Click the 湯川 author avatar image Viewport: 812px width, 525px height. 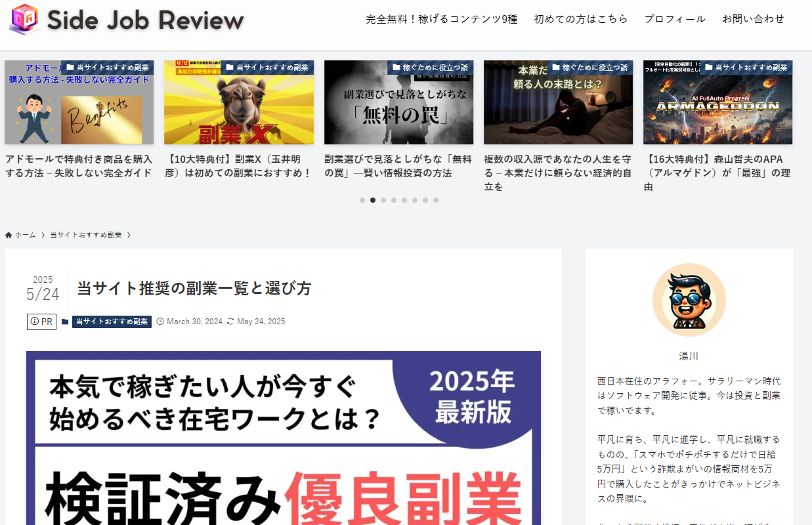[689, 300]
